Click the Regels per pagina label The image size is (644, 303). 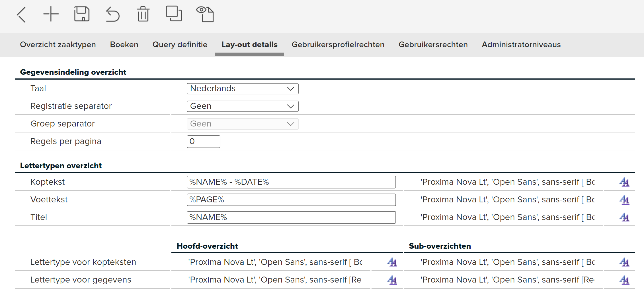66,142
